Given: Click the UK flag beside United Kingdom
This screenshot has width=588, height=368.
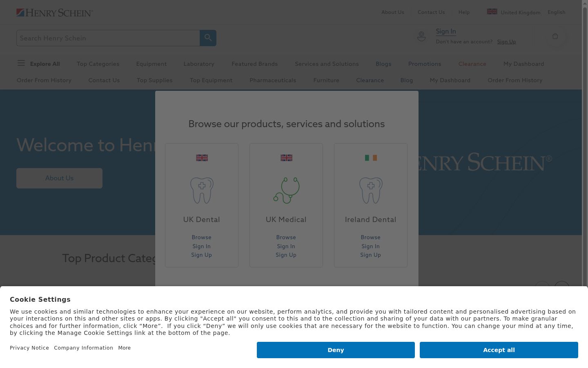Looking at the screenshot, I should (x=492, y=12).
